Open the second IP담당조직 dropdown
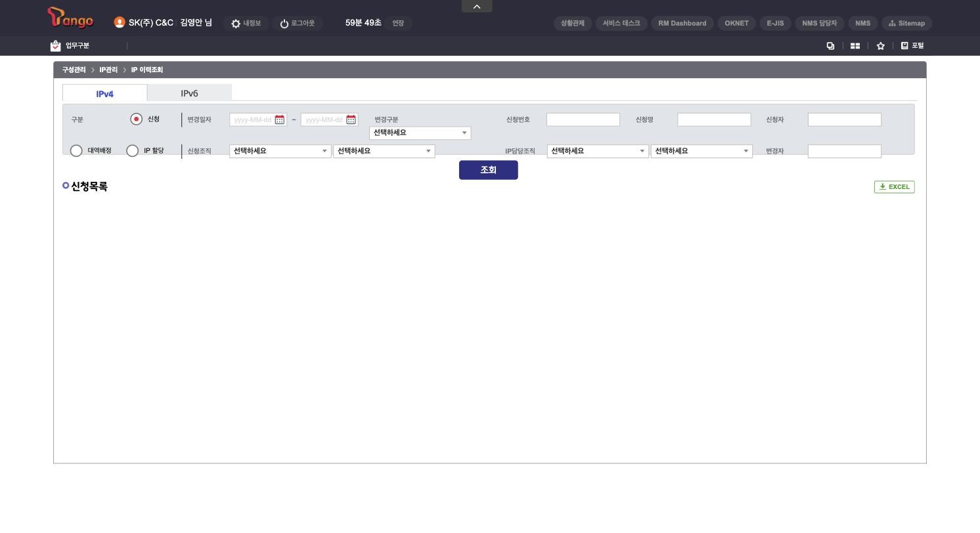 702,151
